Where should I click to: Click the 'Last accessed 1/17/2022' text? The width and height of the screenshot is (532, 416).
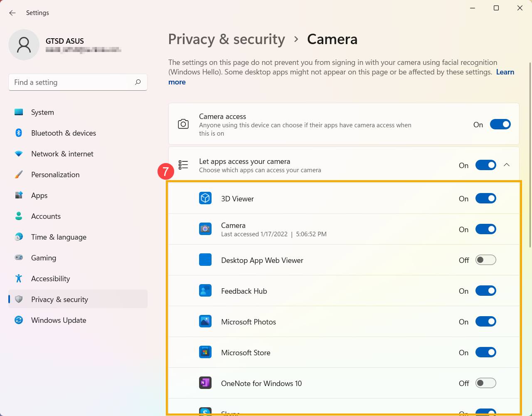[254, 234]
